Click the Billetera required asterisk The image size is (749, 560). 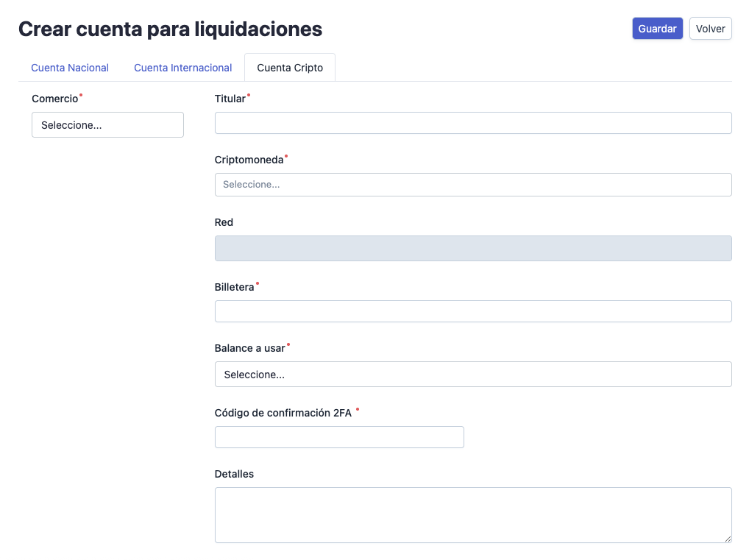pos(258,283)
